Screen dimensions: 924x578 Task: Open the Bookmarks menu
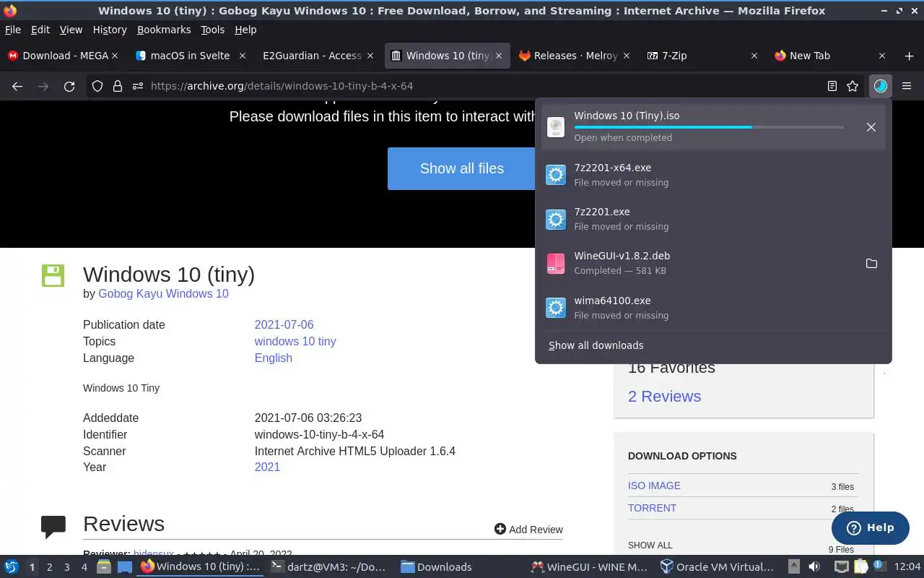point(164,30)
